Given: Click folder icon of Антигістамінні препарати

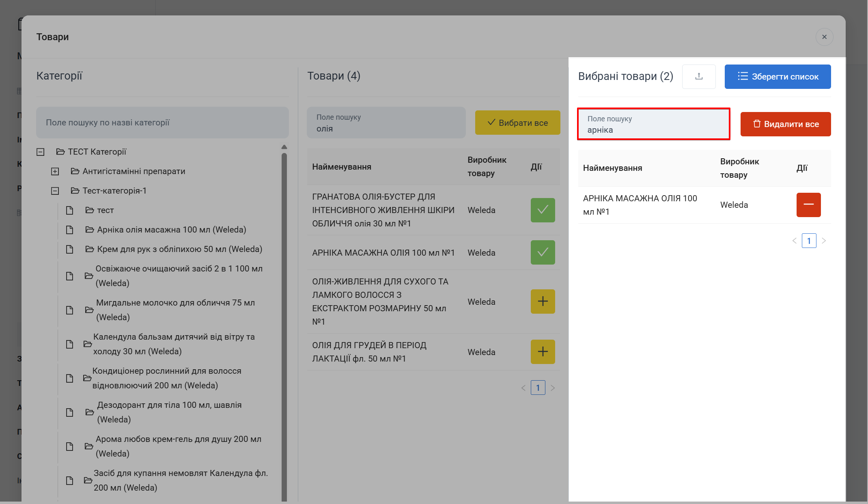Looking at the screenshot, I should pyautogui.click(x=75, y=171).
